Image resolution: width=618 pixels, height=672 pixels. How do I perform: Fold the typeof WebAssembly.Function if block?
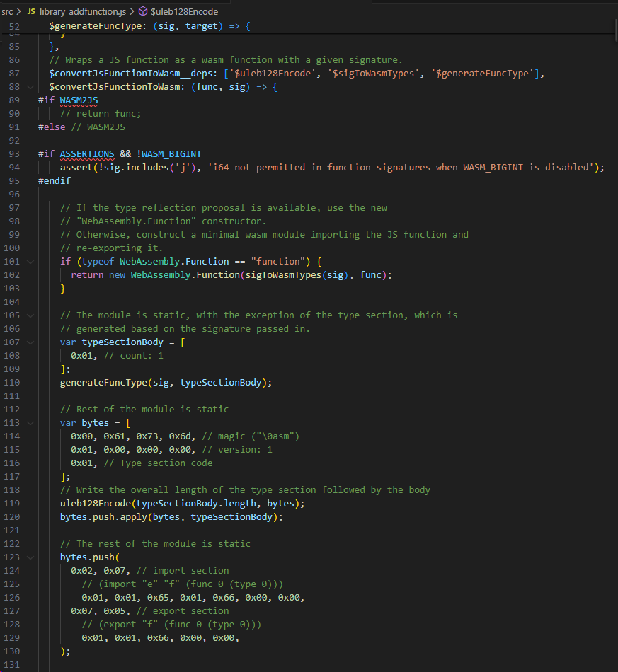(x=30, y=262)
